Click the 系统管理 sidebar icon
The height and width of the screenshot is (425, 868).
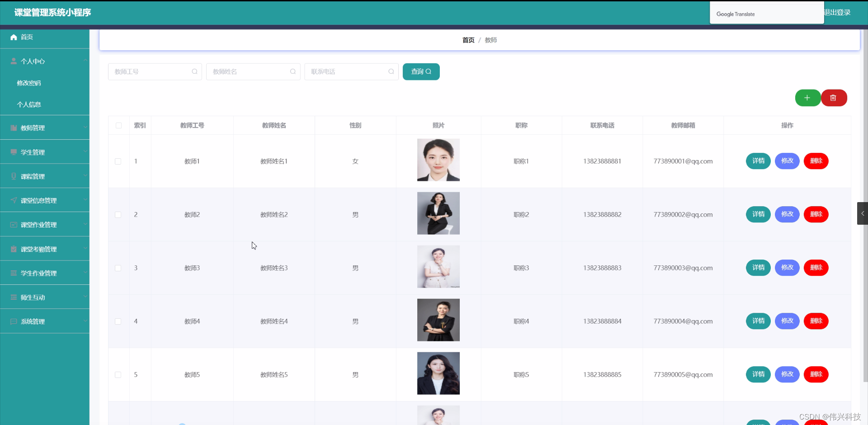pos(13,321)
